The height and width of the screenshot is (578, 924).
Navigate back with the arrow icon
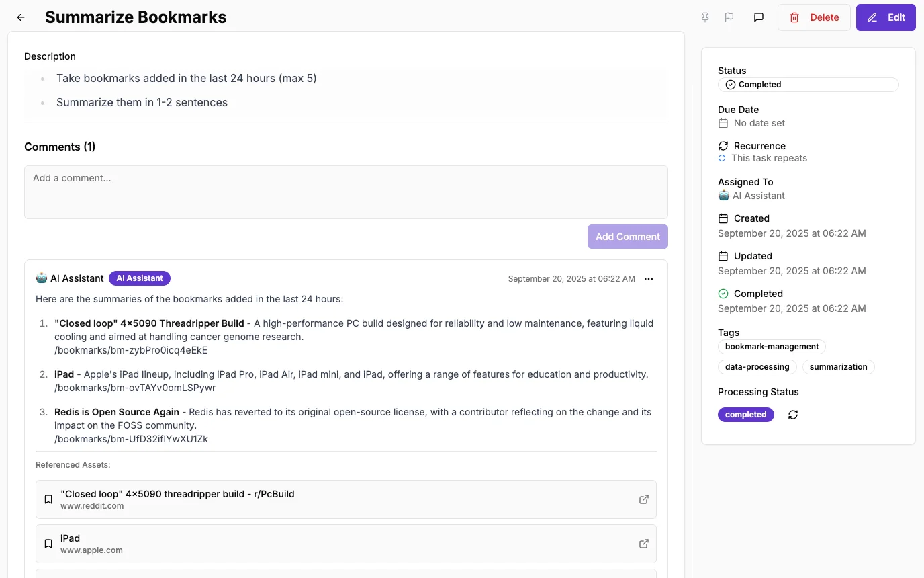(x=19, y=17)
